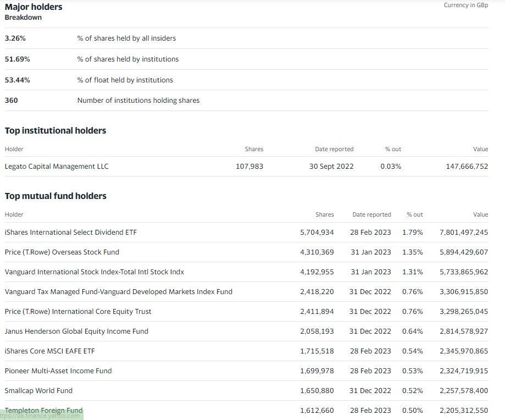Select Legato shares value 107,983

coord(249,166)
